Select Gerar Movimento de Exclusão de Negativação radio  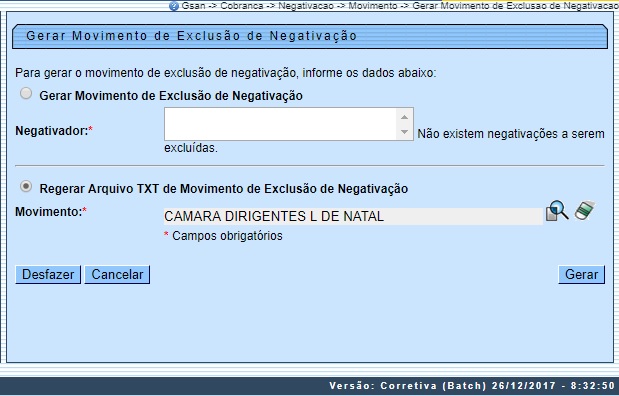click(x=26, y=94)
